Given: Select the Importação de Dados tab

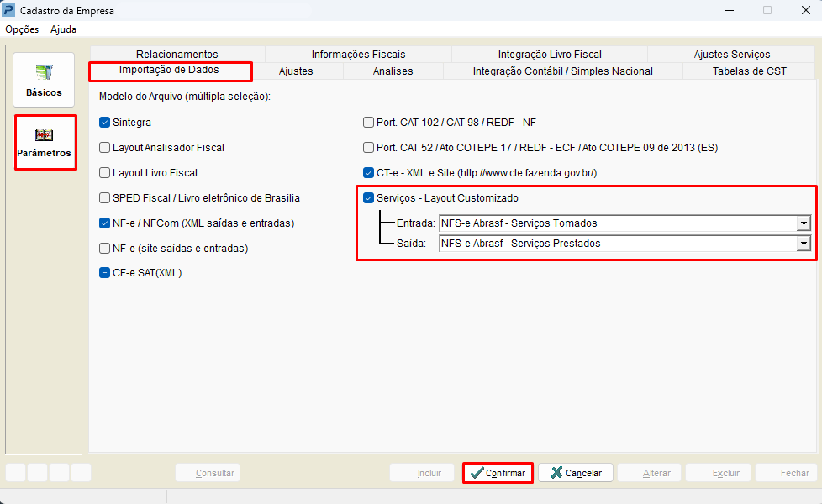Looking at the screenshot, I should click(171, 71).
